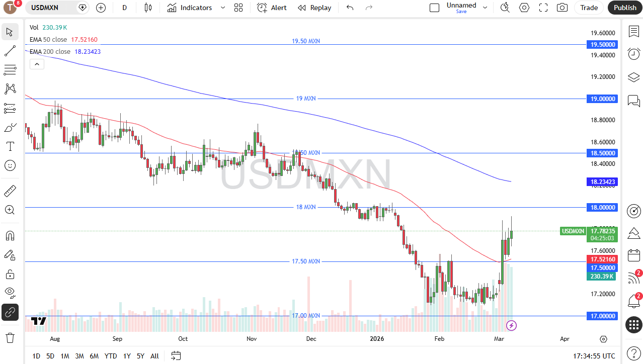Image resolution: width=643 pixels, height=364 pixels.
Task: Open the time axis settings gear
Action: 603,339
